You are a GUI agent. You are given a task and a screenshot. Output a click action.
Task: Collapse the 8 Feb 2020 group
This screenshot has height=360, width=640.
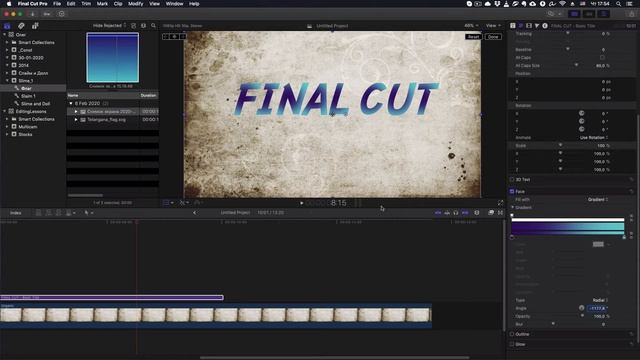(x=71, y=103)
